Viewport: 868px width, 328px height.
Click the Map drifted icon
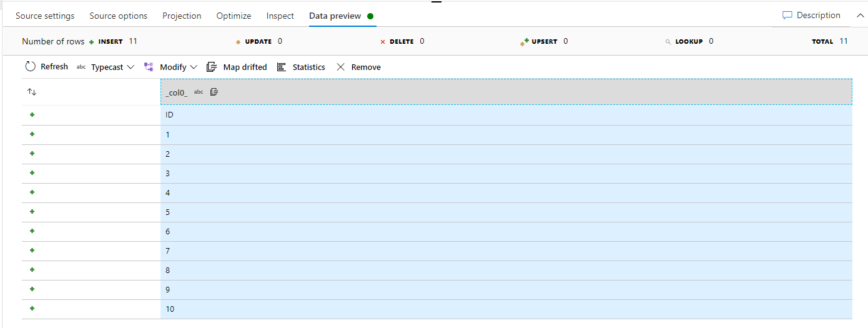pyautogui.click(x=212, y=67)
